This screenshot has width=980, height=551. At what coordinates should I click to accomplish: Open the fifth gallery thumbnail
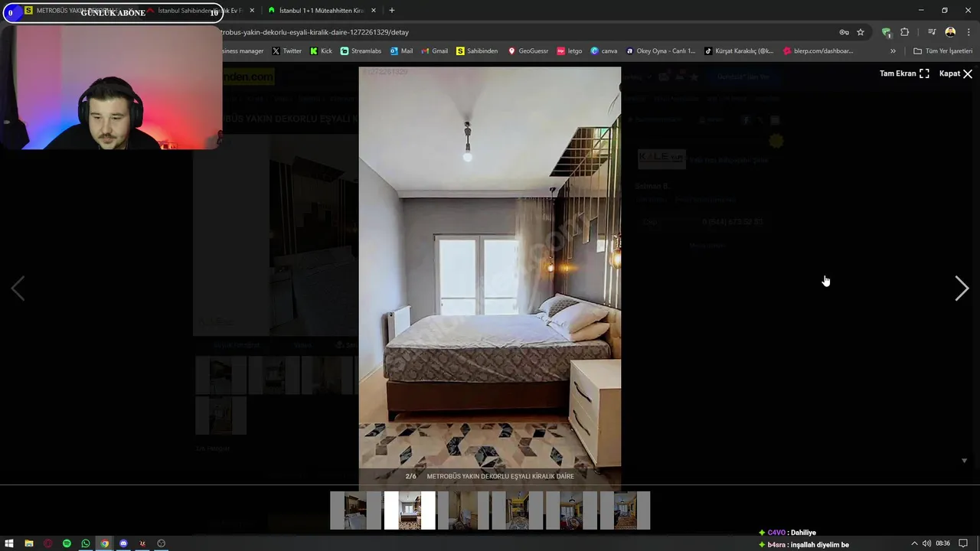571,510
